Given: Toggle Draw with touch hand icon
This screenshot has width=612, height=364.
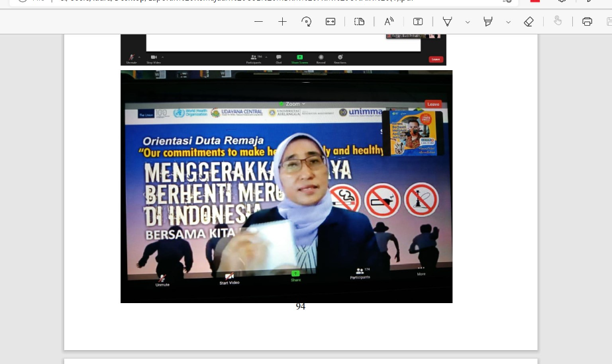Looking at the screenshot, I should 558,21.
